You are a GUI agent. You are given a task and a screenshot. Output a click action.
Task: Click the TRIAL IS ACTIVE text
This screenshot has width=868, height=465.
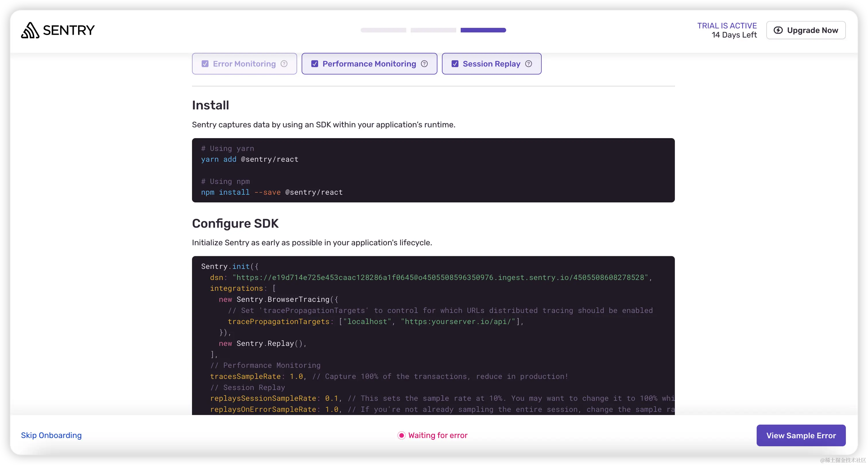point(727,26)
